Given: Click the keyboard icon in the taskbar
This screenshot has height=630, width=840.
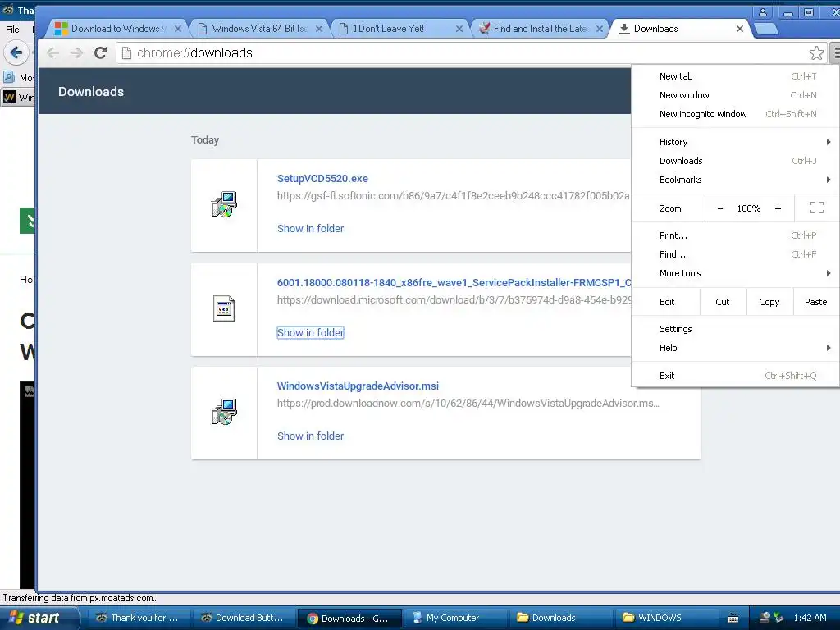Looking at the screenshot, I should (733, 619).
